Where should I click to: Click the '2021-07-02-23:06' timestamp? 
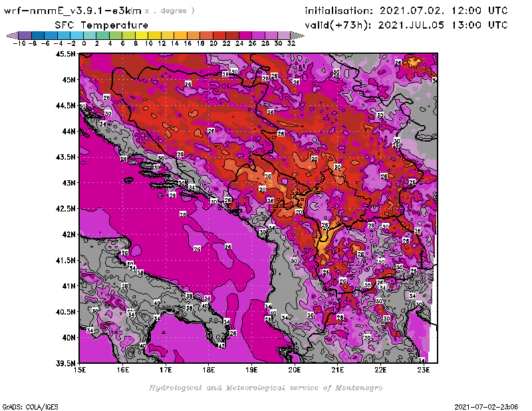click(x=486, y=407)
